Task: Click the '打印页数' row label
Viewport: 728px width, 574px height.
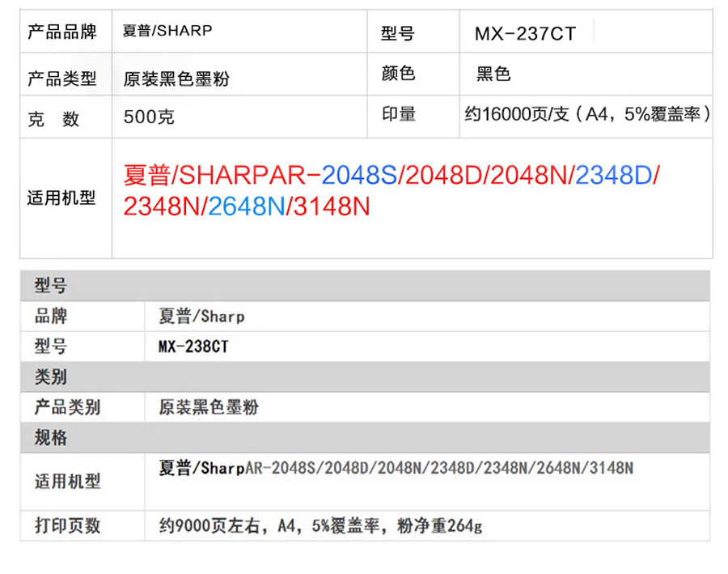Action: click(x=67, y=525)
